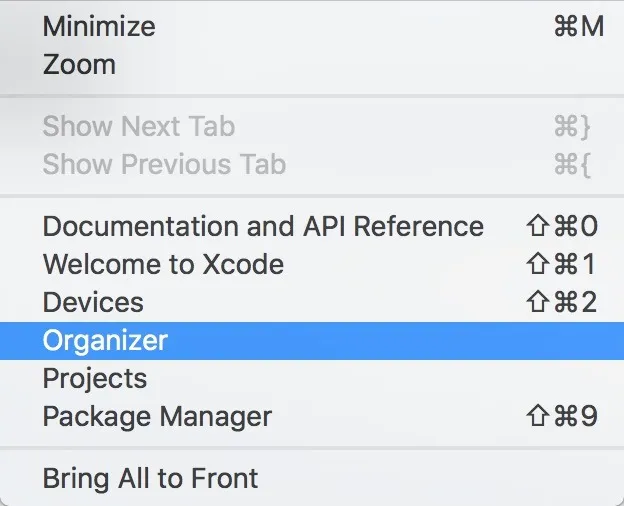This screenshot has width=624, height=506.
Task: Click the disabled Show Previous Tab entry
Action: tap(164, 165)
